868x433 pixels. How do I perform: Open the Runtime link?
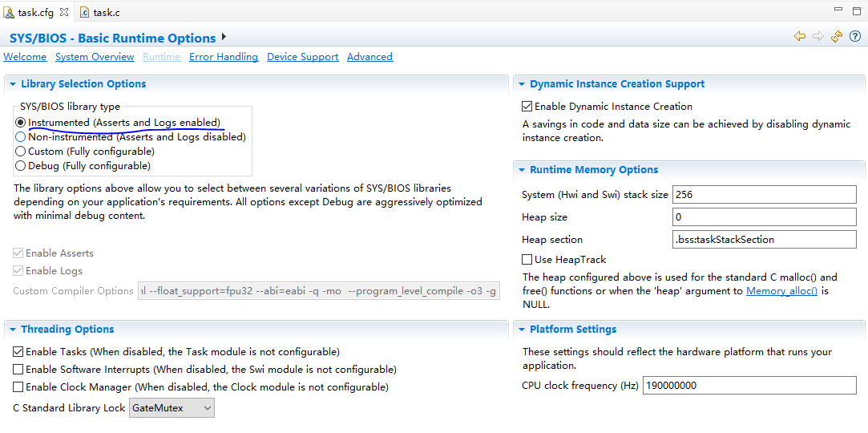click(x=162, y=56)
